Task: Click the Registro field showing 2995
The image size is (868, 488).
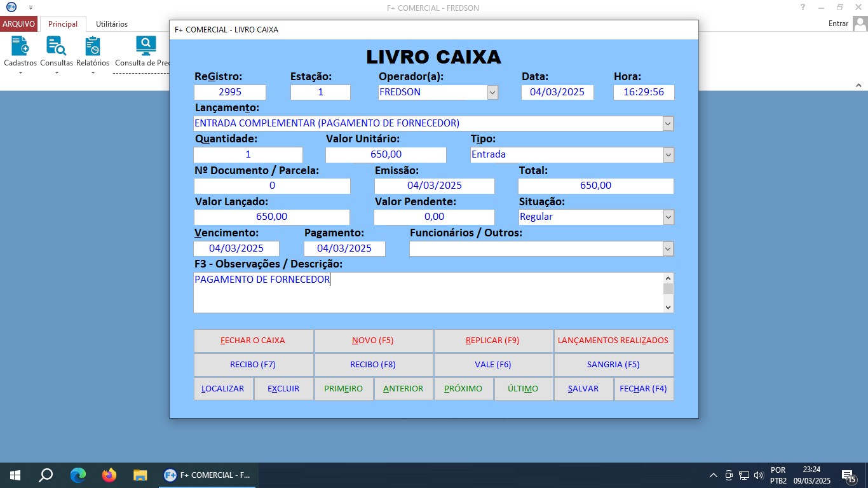Action: (230, 92)
